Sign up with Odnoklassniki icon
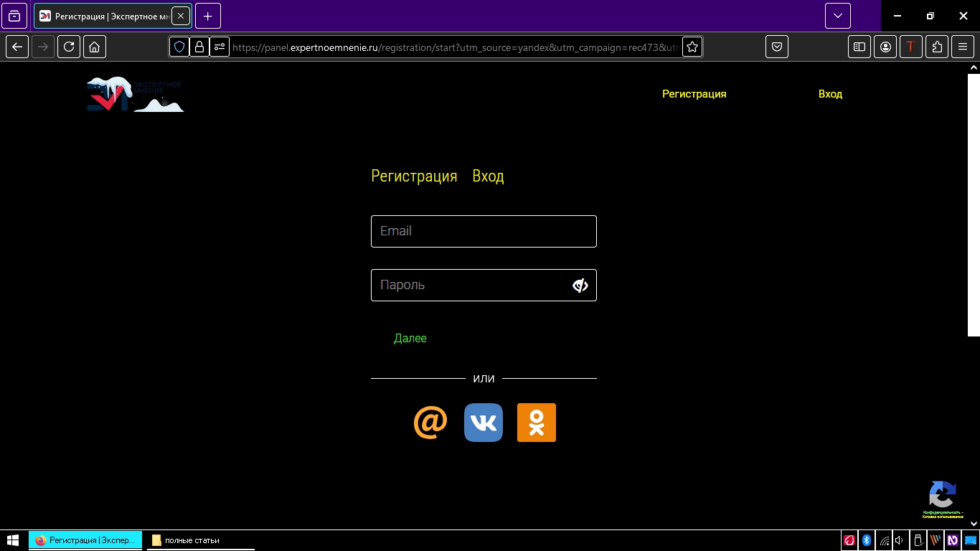 (x=537, y=423)
